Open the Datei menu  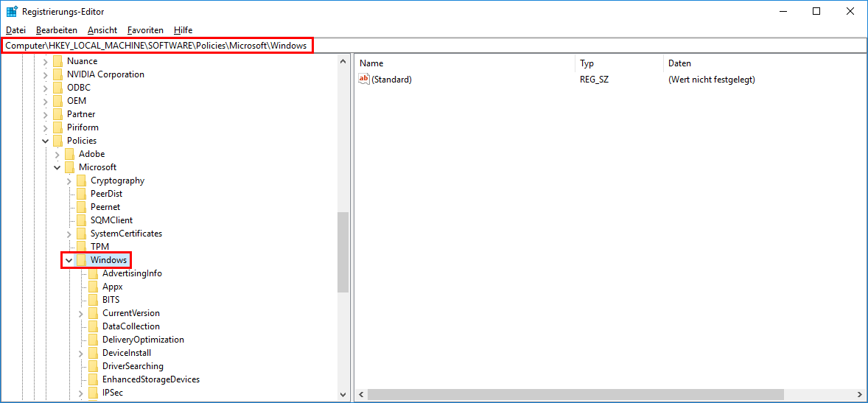(x=15, y=30)
